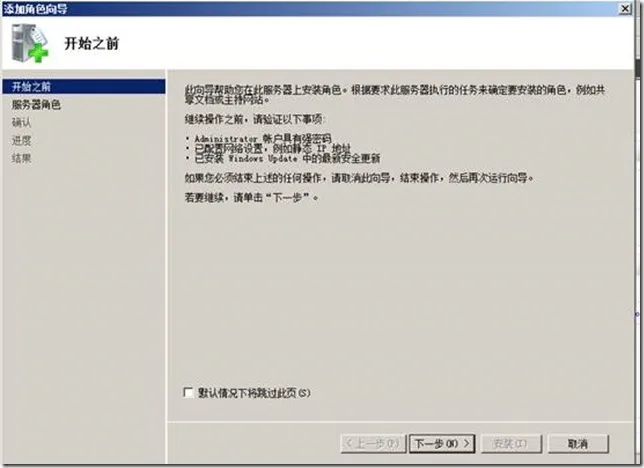Enable the 默认情况下将跳过此页 checkbox
644x468 pixels.
point(188,393)
